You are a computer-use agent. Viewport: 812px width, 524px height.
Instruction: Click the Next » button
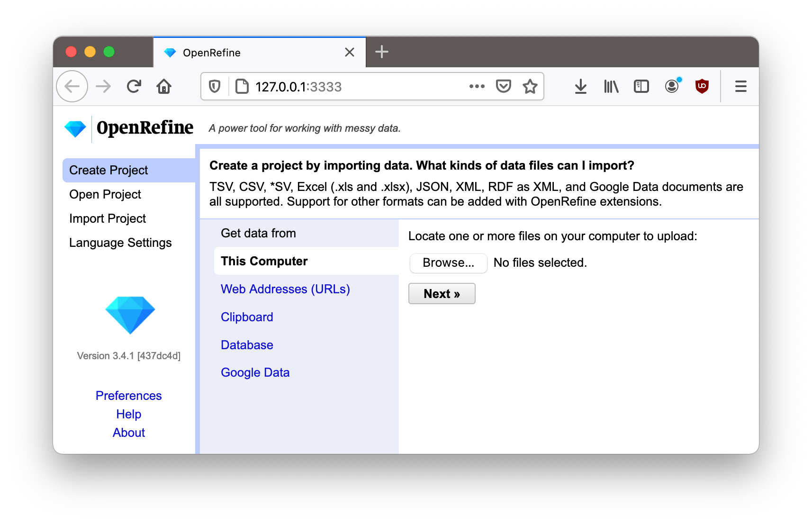pyautogui.click(x=442, y=294)
